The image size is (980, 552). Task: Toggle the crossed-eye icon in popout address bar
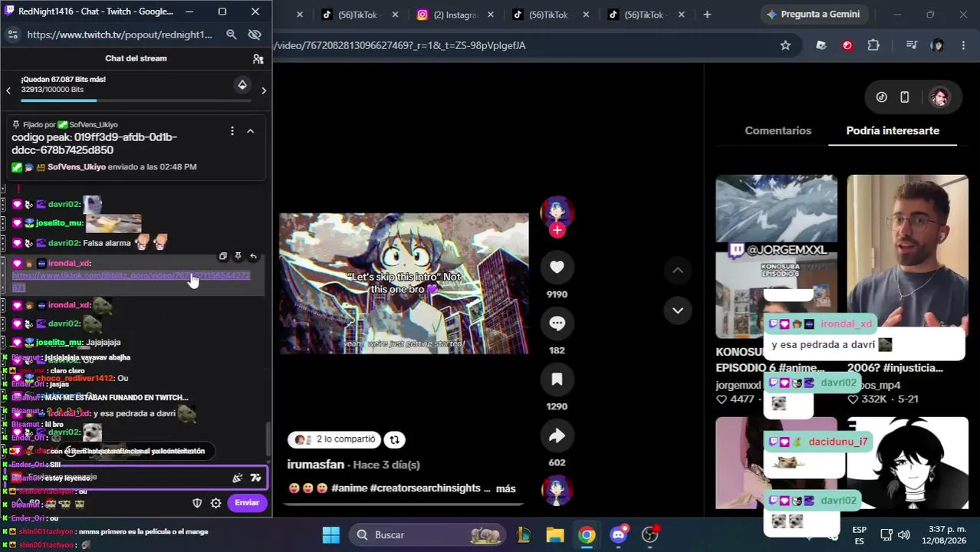[x=255, y=34]
